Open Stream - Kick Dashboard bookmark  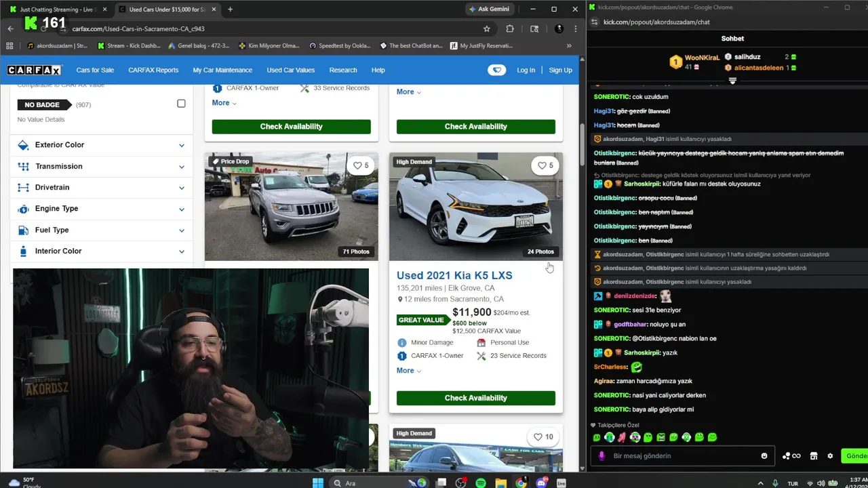tap(130, 46)
